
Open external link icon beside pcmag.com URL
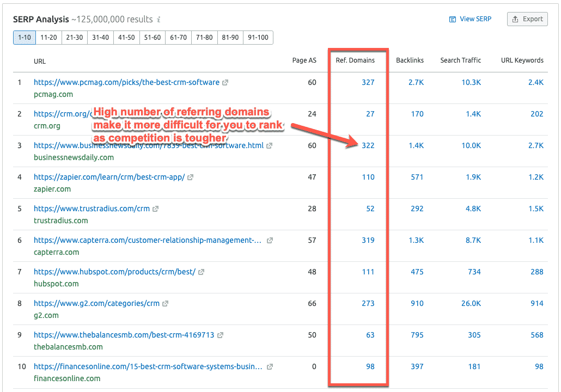(x=225, y=83)
